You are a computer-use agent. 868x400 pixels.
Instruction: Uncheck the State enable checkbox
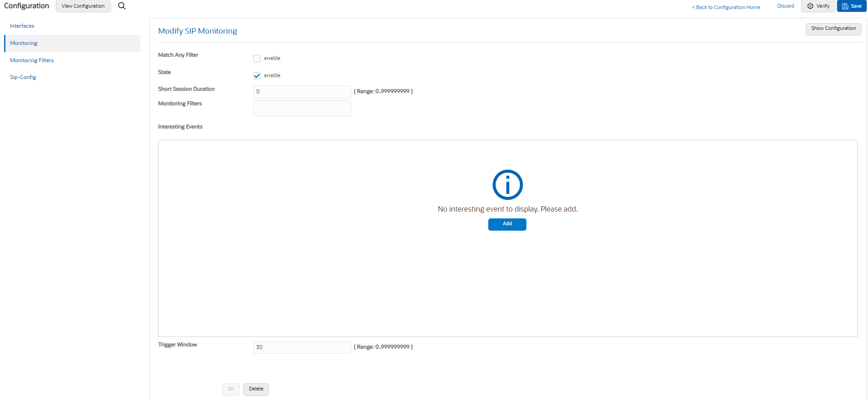(257, 76)
